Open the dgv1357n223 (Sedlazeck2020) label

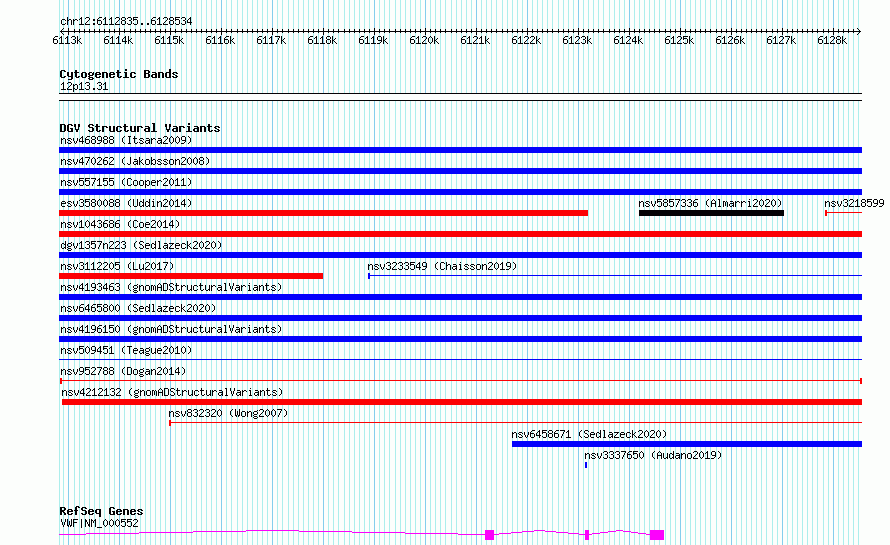click(141, 245)
